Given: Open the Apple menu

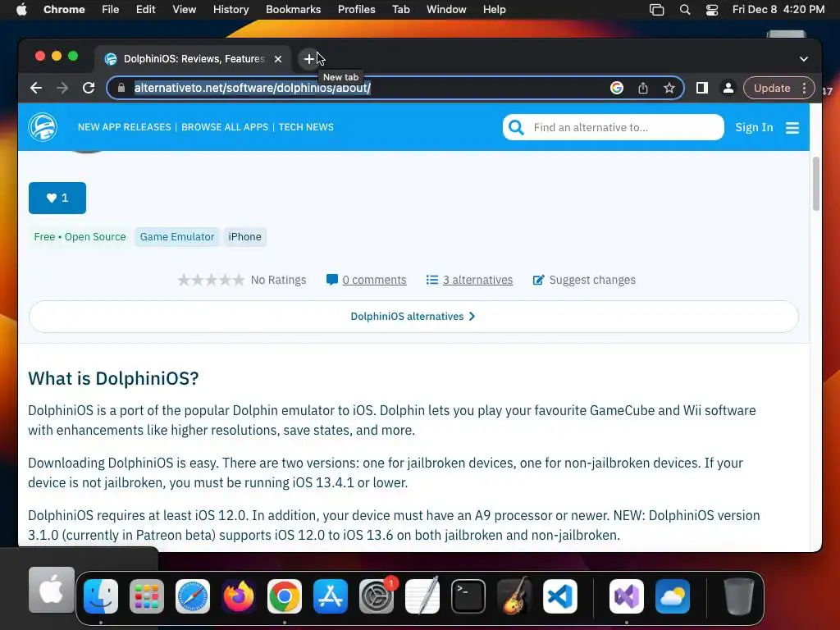Looking at the screenshot, I should click(x=21, y=10).
